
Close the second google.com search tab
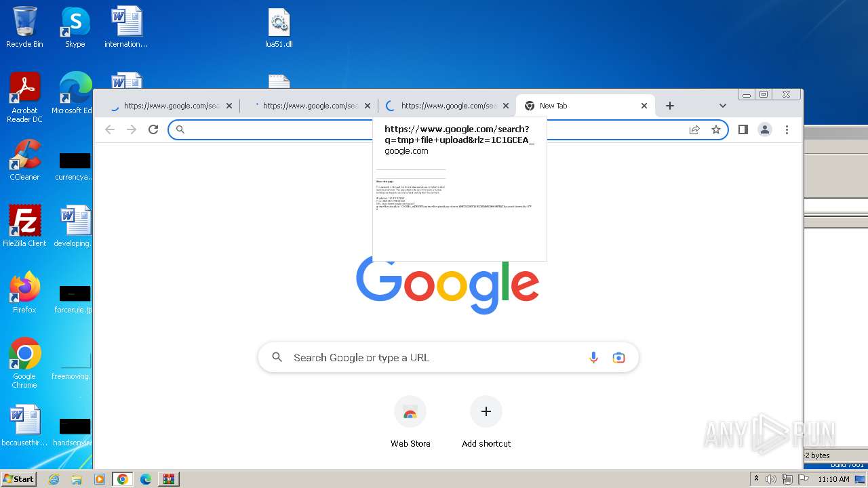(368, 106)
